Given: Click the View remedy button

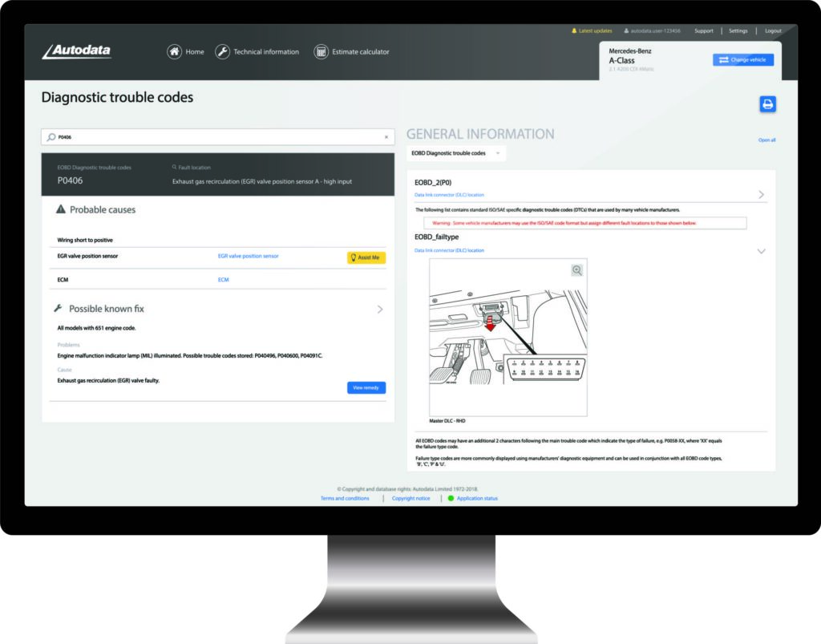Looking at the screenshot, I should click(x=366, y=387).
